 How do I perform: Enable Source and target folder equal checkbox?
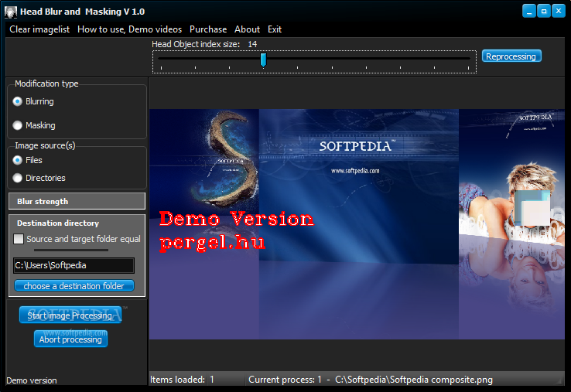(19, 239)
